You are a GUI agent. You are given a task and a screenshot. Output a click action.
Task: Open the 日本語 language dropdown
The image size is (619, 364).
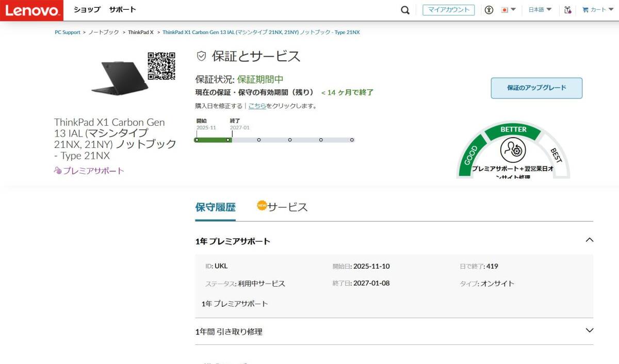(538, 10)
